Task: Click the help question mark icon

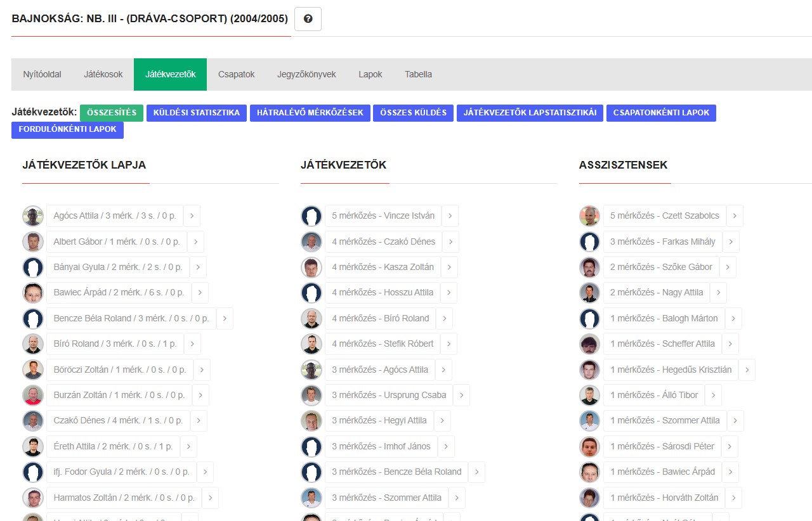Action: [x=308, y=19]
